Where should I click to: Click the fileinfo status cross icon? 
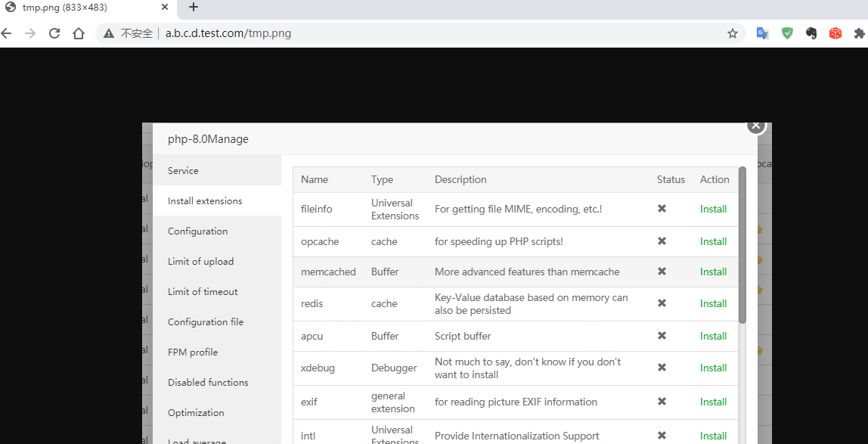pos(662,209)
